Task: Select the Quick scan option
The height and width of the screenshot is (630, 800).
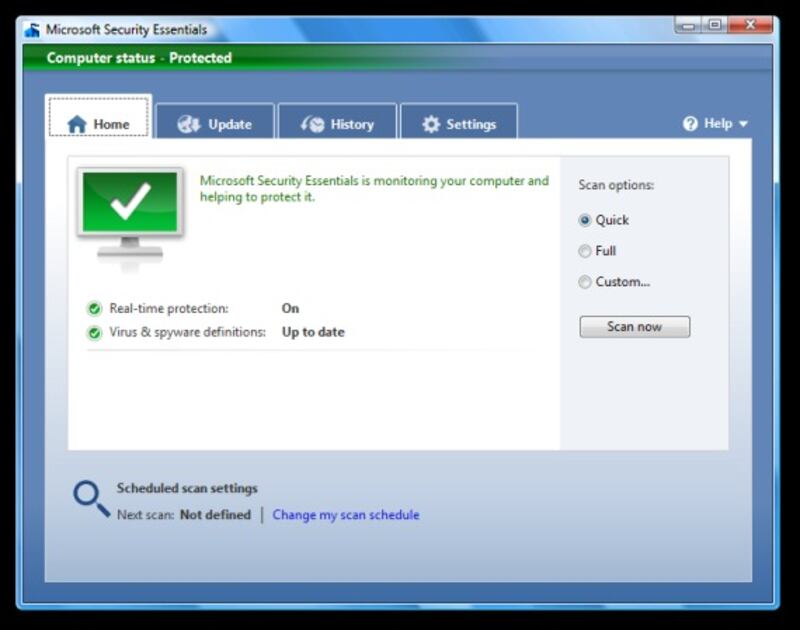Action: [x=585, y=221]
